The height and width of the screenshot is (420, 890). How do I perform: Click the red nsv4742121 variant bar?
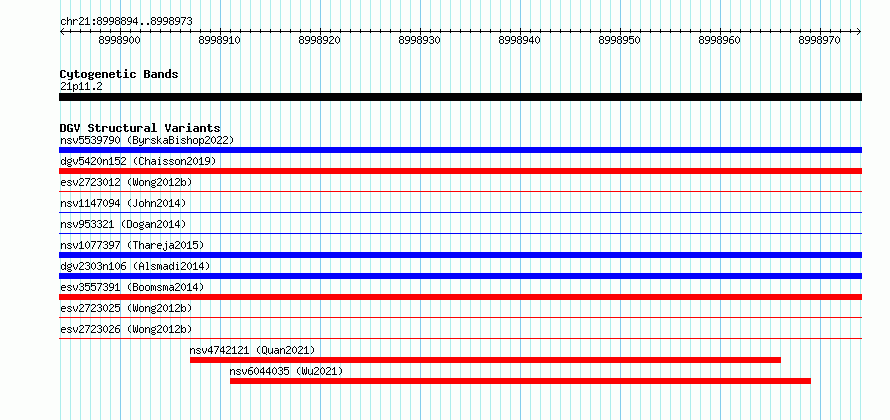485,360
